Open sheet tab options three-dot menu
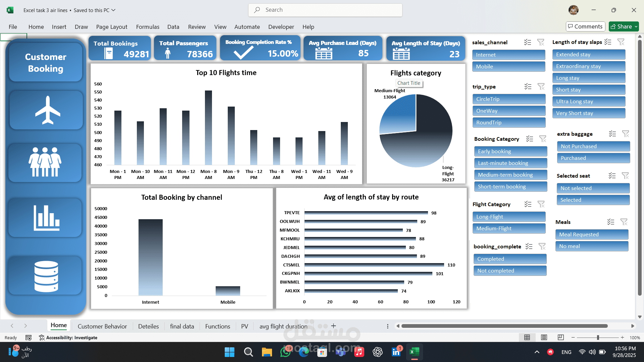The height and width of the screenshot is (362, 644). pyautogui.click(x=387, y=326)
